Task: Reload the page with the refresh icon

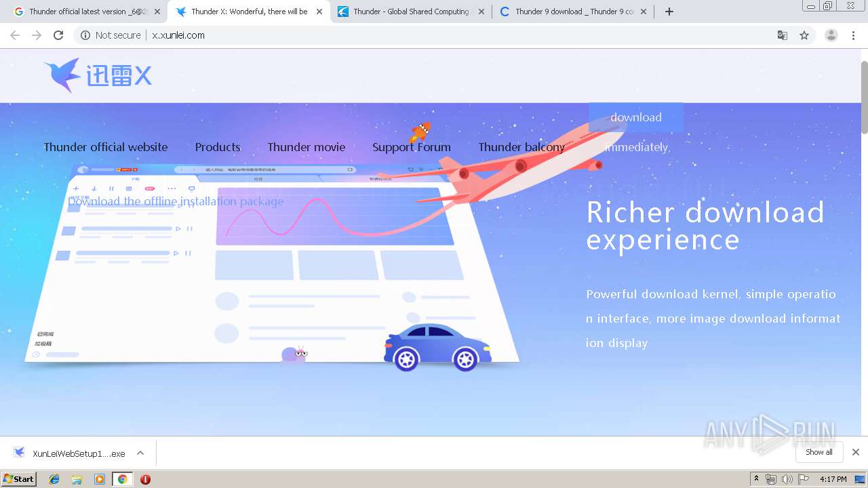Action: 58,35
